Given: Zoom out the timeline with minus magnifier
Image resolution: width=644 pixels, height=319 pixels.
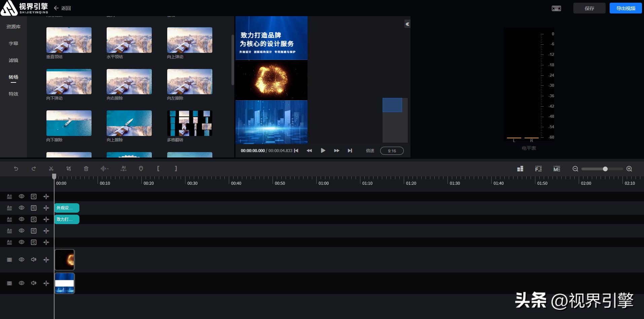Looking at the screenshot, I should (575, 169).
